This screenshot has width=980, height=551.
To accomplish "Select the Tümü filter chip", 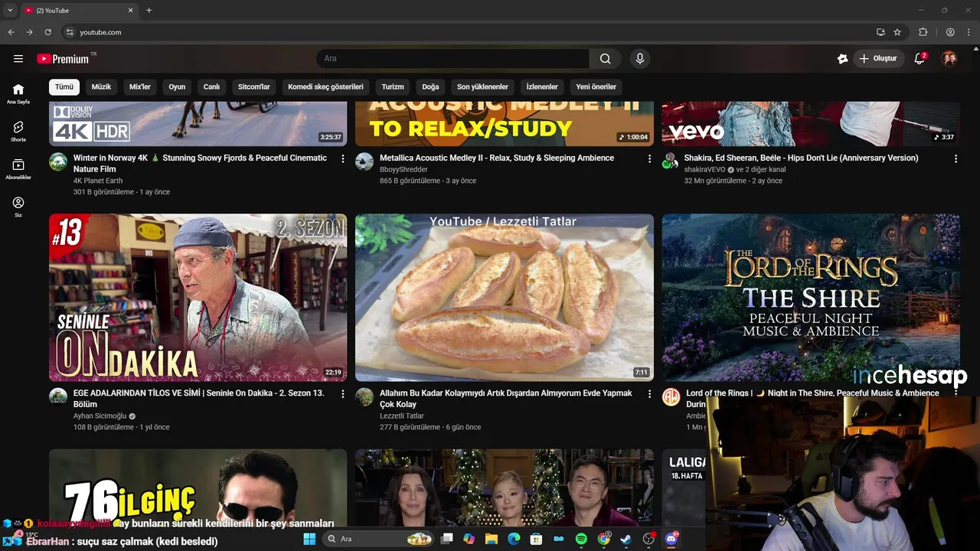I will (x=64, y=86).
